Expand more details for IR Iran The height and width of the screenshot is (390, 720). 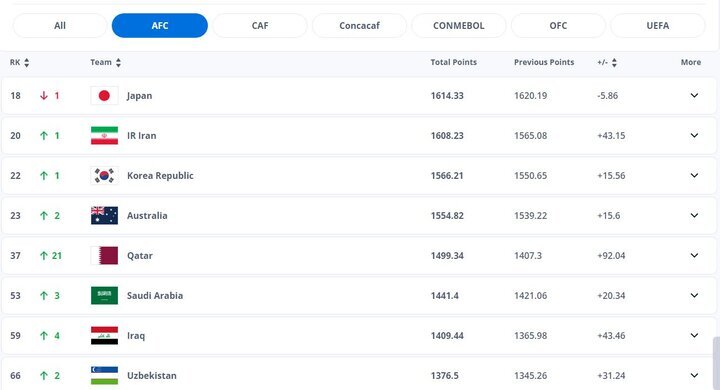click(694, 136)
